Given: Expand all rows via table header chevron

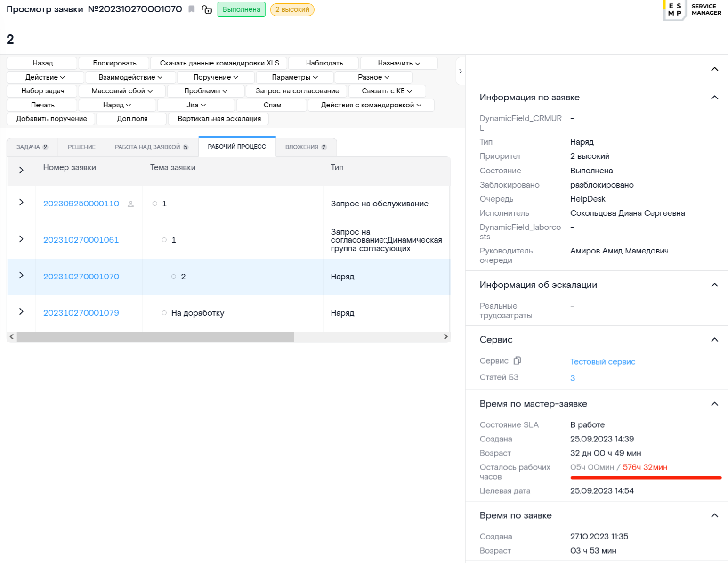Looking at the screenshot, I should pos(21,170).
